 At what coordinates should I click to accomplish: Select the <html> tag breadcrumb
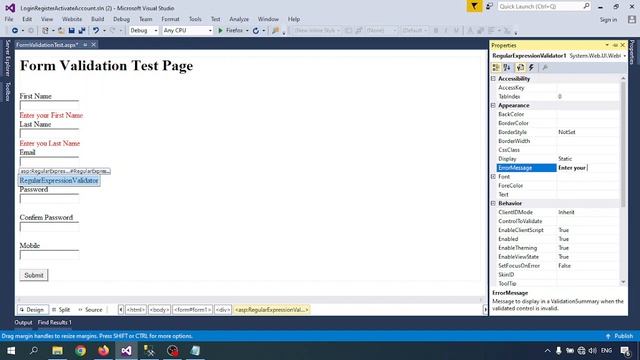136,310
